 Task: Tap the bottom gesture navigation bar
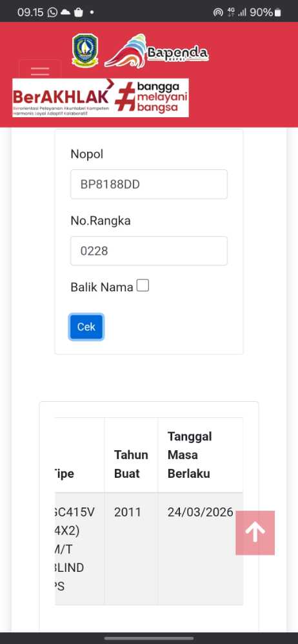[x=149, y=638]
